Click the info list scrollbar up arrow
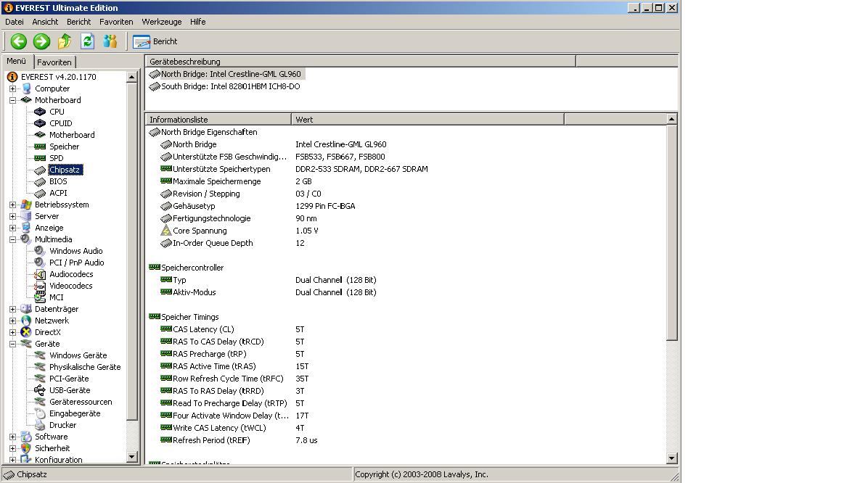This screenshot has height=483, width=868. tap(671, 119)
